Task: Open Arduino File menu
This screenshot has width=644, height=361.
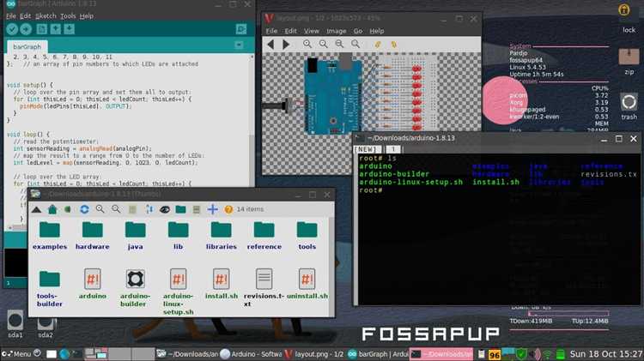Action: 10,16
